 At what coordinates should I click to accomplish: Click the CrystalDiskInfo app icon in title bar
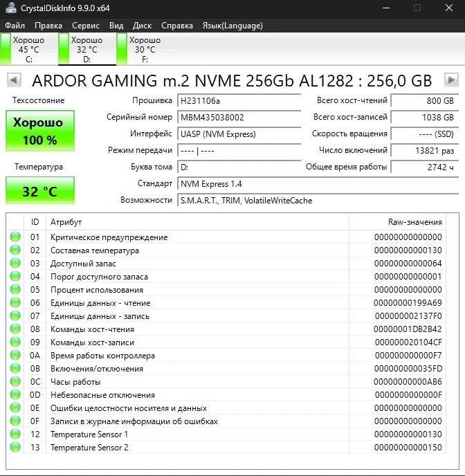[x=11, y=8]
